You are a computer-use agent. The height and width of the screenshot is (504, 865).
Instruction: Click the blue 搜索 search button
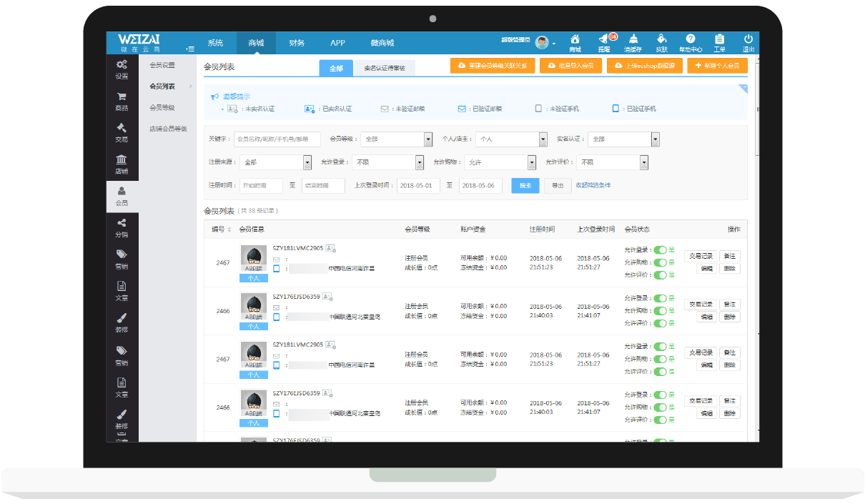pos(525,186)
